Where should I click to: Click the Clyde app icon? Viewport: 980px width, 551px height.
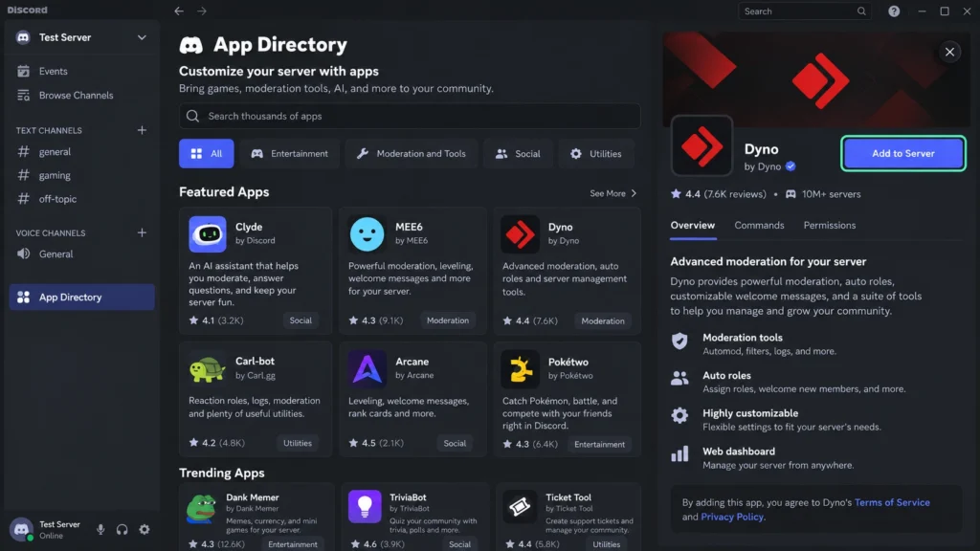pos(208,234)
